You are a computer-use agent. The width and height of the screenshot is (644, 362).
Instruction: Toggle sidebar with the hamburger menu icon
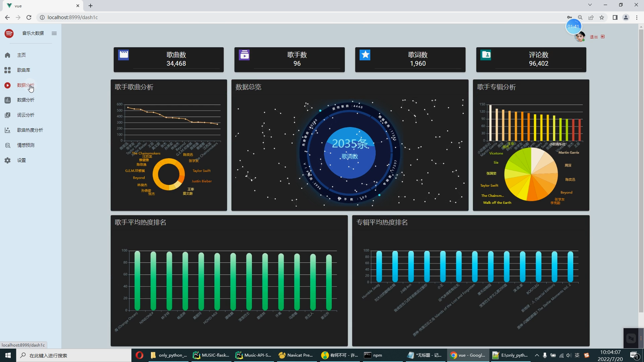tap(54, 33)
